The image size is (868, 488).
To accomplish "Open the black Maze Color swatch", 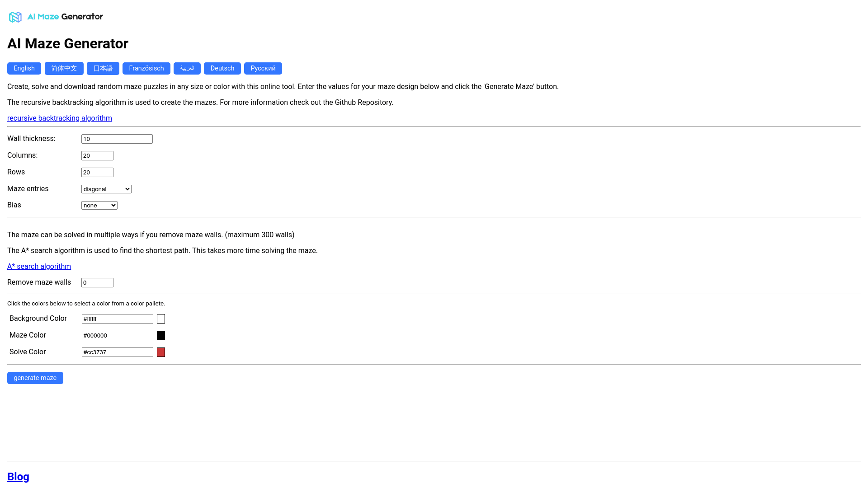I will click(x=161, y=335).
